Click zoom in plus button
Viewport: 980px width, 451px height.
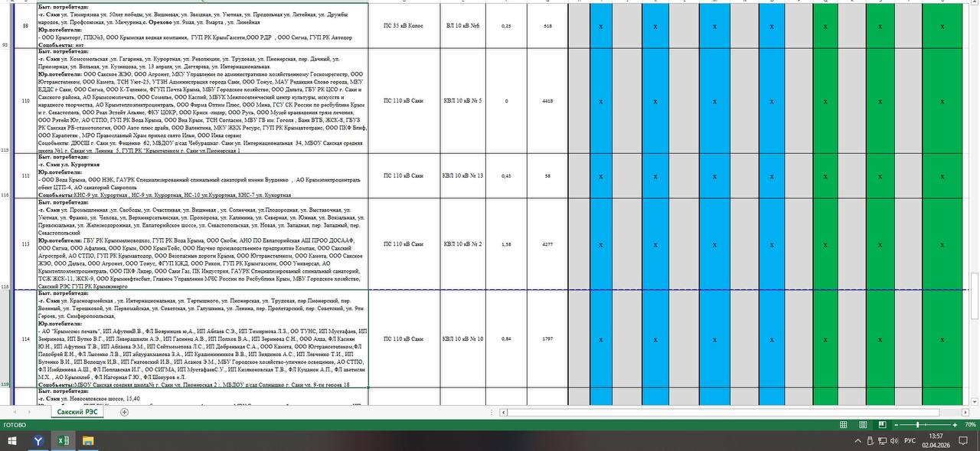point(955,425)
